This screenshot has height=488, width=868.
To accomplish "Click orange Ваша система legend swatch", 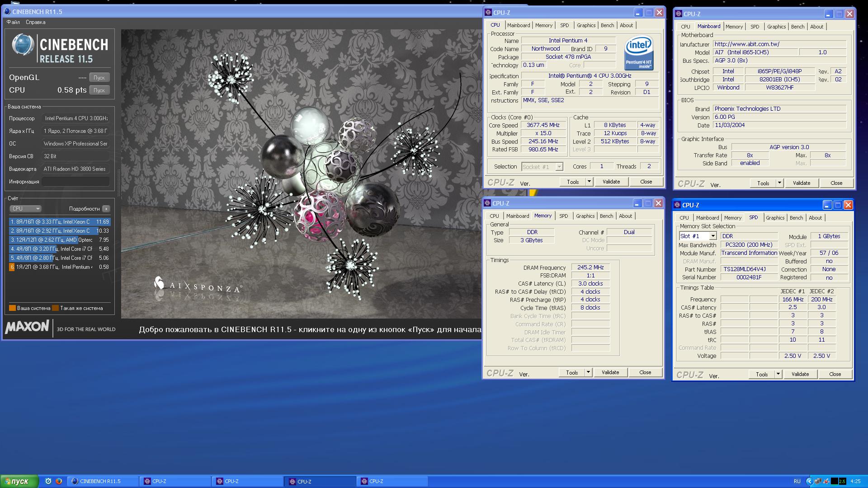I will (12, 308).
